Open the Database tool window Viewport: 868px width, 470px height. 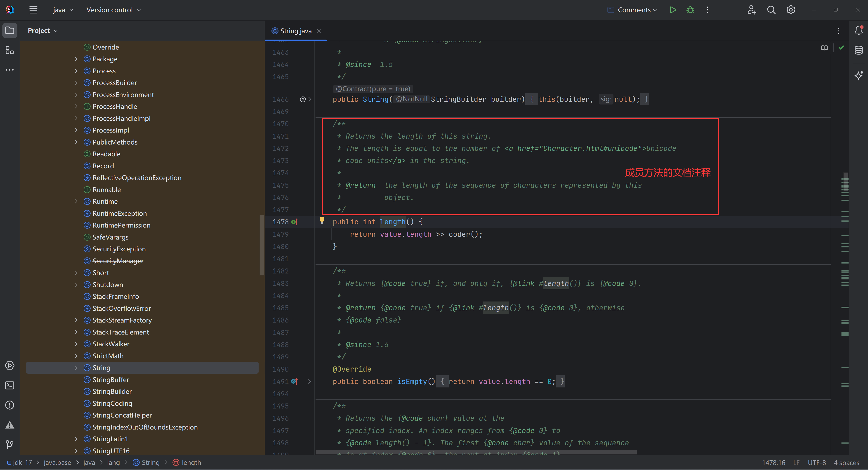tap(859, 50)
